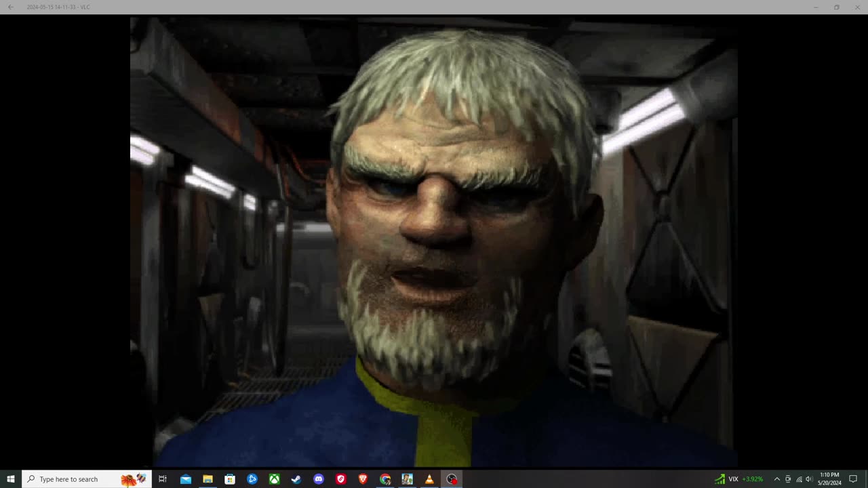Launch Steam from the taskbar

click(296, 479)
